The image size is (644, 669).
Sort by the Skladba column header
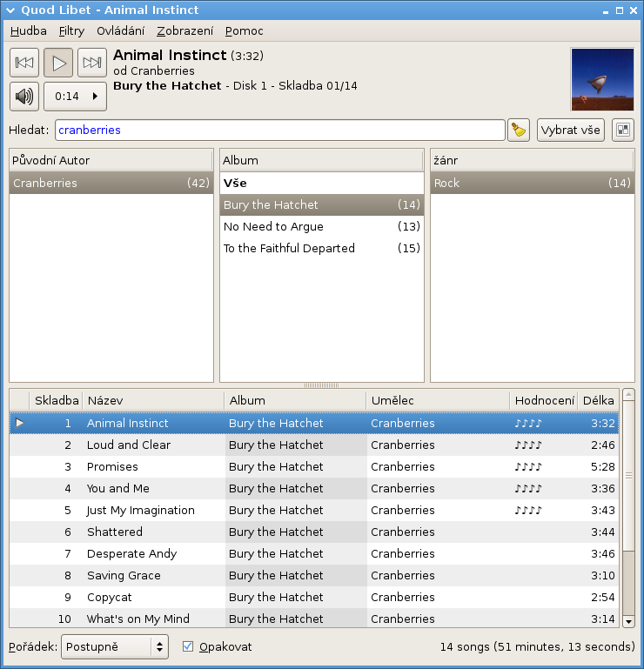click(x=56, y=401)
